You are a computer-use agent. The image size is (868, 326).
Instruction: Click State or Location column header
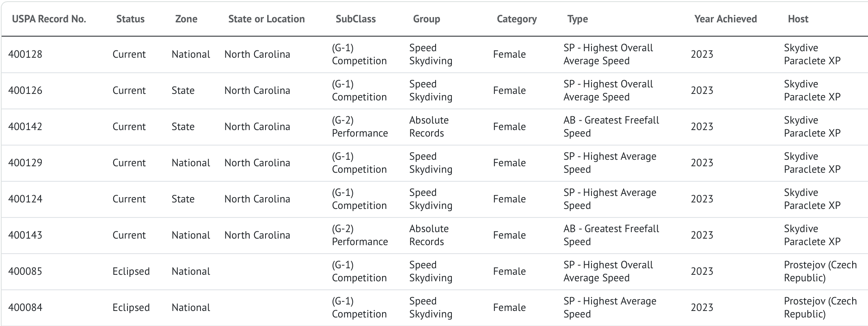[266, 19]
